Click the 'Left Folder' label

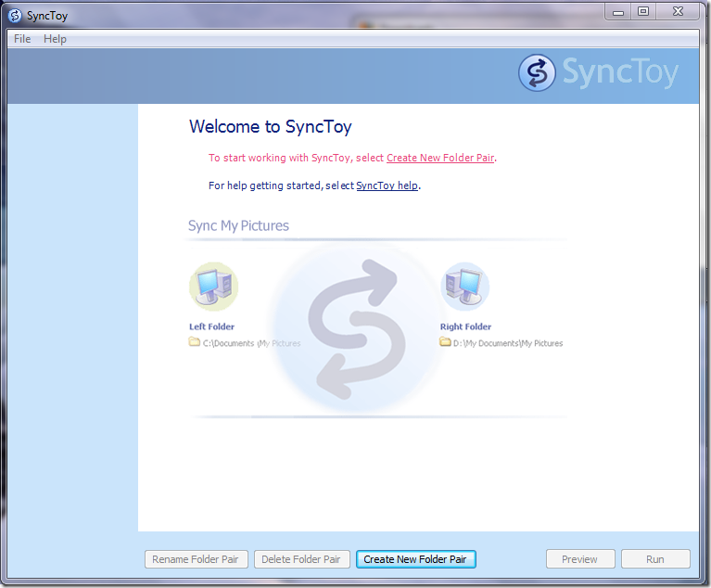tap(211, 326)
